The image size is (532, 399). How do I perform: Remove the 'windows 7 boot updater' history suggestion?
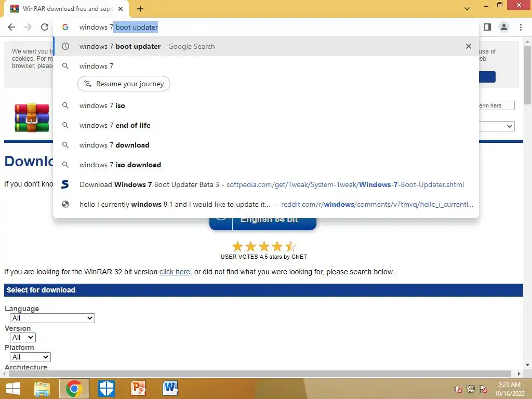click(x=469, y=46)
